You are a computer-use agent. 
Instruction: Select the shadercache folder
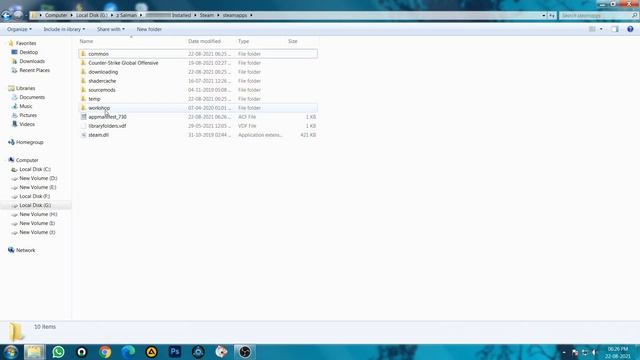198,81
